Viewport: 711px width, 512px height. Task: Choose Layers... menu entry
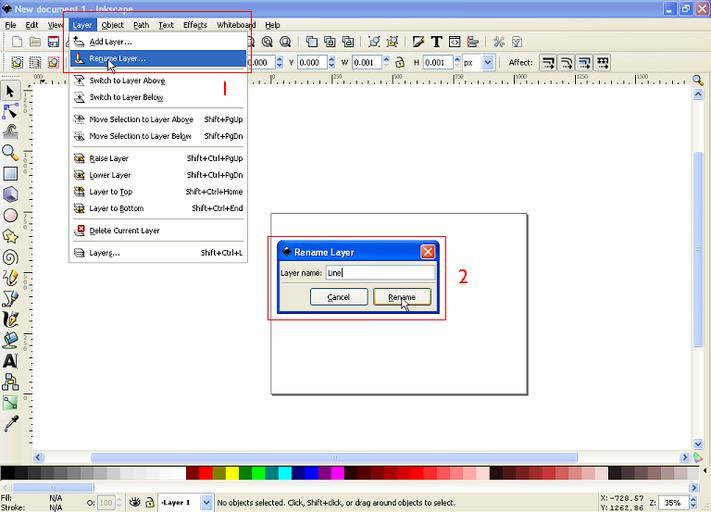click(158, 253)
